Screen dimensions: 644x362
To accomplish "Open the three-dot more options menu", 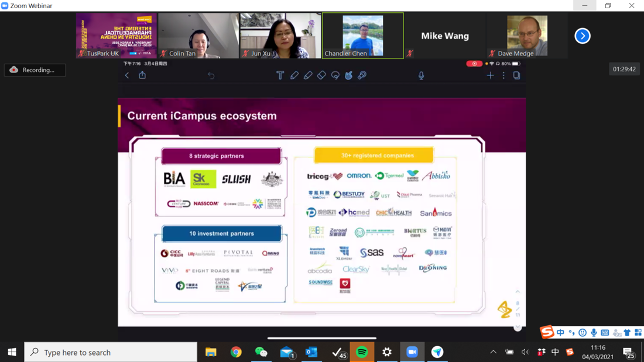I will coord(503,75).
